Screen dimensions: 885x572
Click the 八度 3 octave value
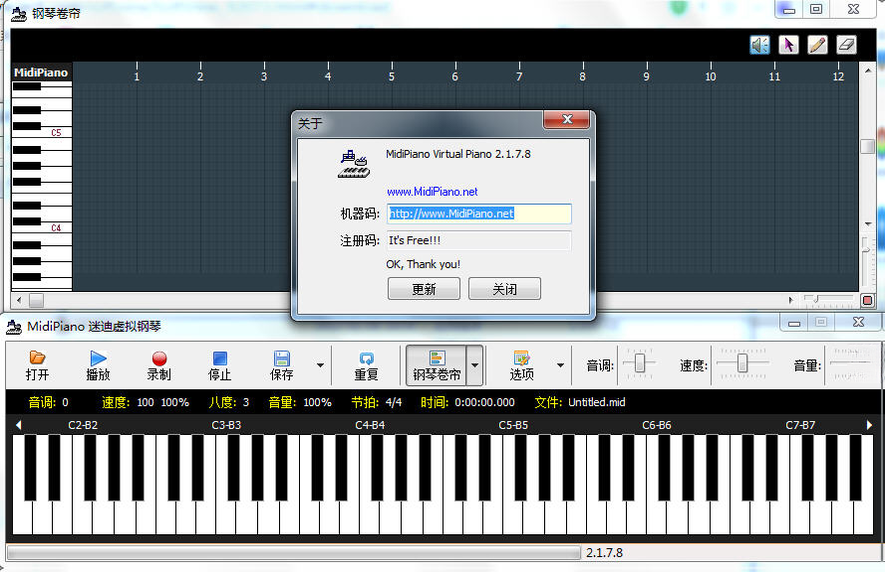229,403
